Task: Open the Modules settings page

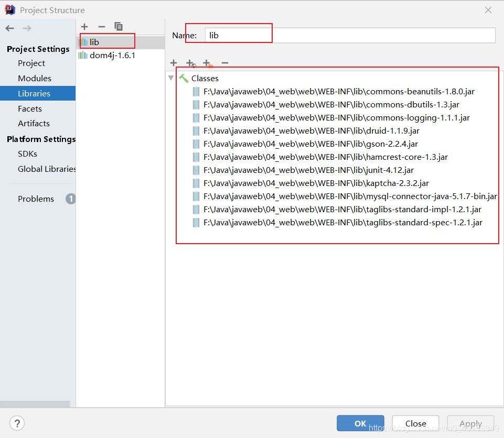Action: point(35,79)
